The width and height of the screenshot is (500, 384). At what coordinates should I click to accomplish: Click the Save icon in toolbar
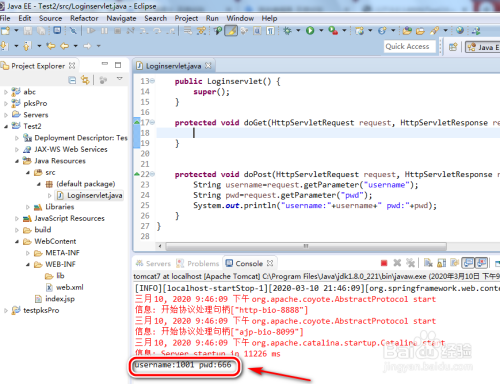coord(28,31)
